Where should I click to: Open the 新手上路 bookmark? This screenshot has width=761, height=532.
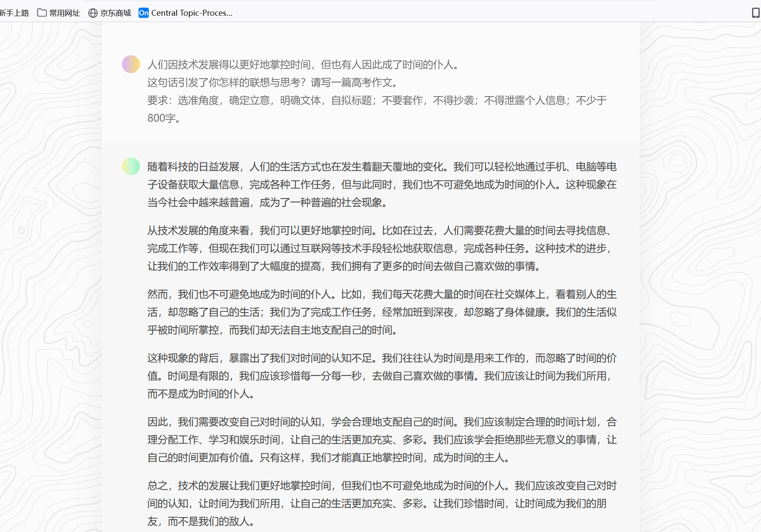click(14, 13)
